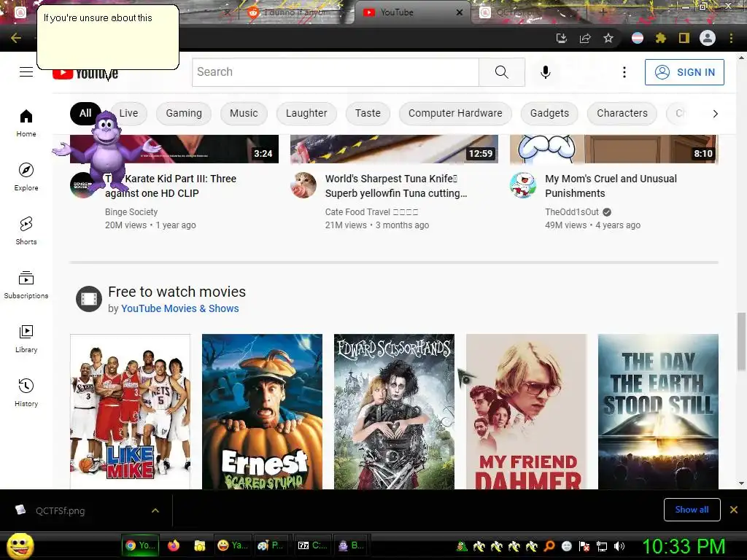Open YouTube Movies & Shows link

click(x=179, y=308)
